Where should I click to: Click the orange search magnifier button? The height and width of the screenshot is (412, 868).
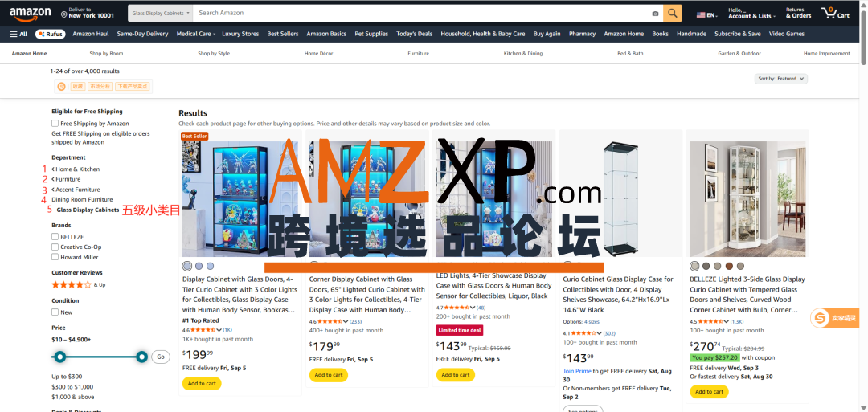pyautogui.click(x=673, y=13)
